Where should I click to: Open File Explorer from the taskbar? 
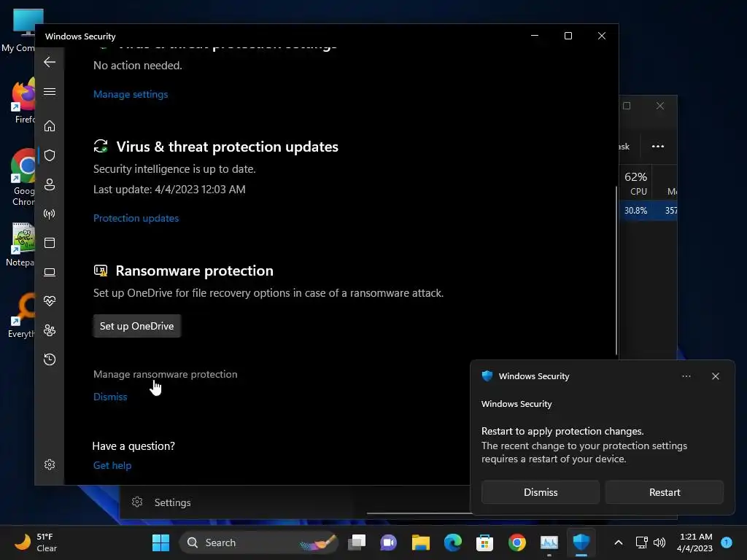point(421,542)
